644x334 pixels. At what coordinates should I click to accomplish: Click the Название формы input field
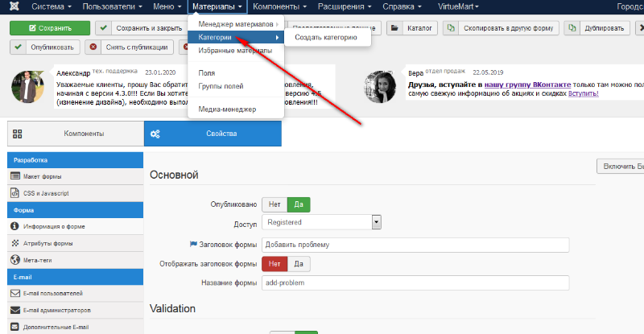pos(415,283)
